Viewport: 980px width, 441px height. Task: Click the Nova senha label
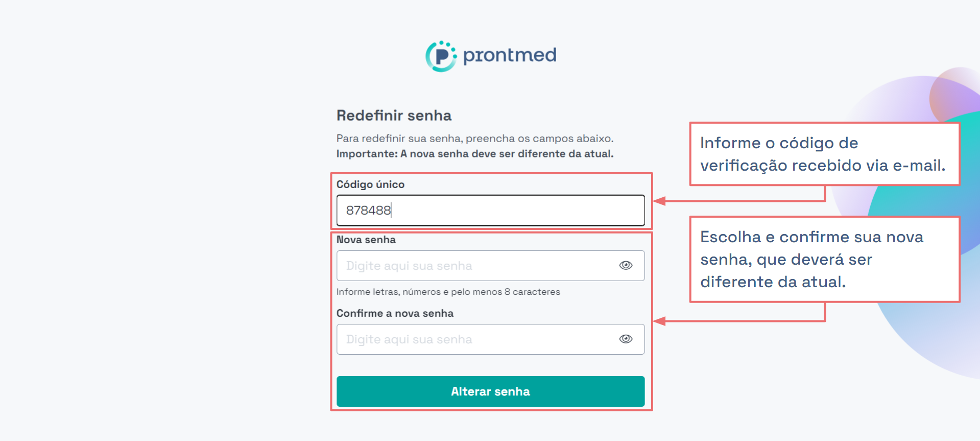366,240
